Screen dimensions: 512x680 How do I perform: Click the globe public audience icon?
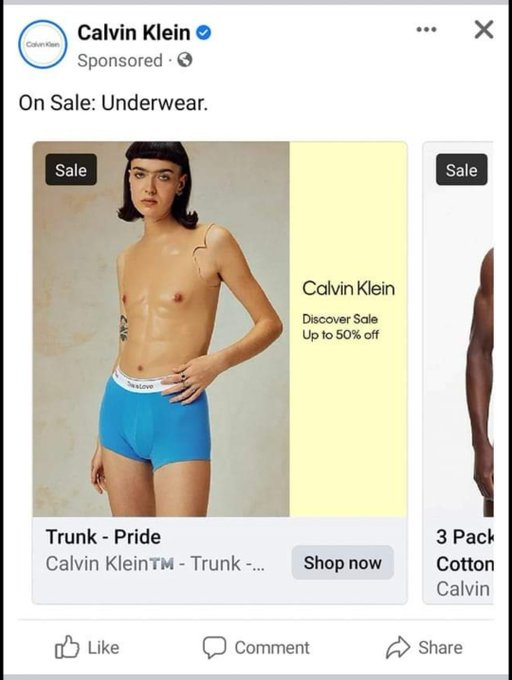[185, 60]
